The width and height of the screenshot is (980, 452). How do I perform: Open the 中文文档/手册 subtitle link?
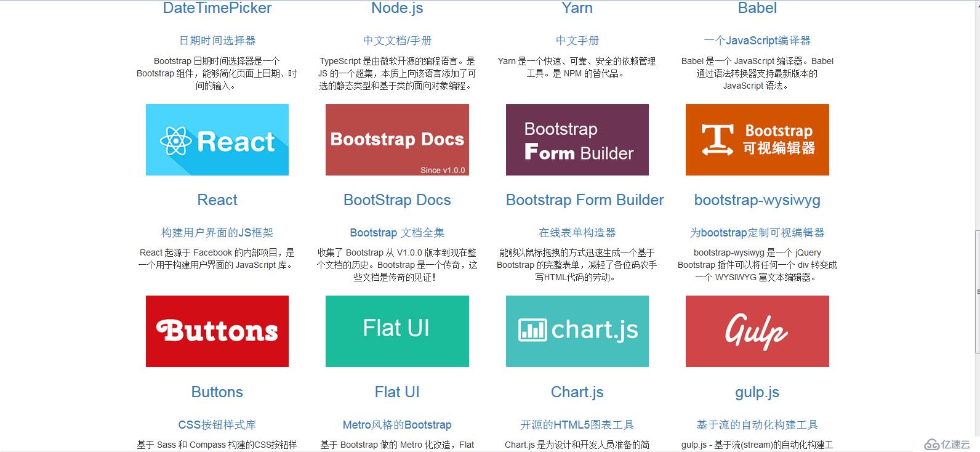click(397, 41)
